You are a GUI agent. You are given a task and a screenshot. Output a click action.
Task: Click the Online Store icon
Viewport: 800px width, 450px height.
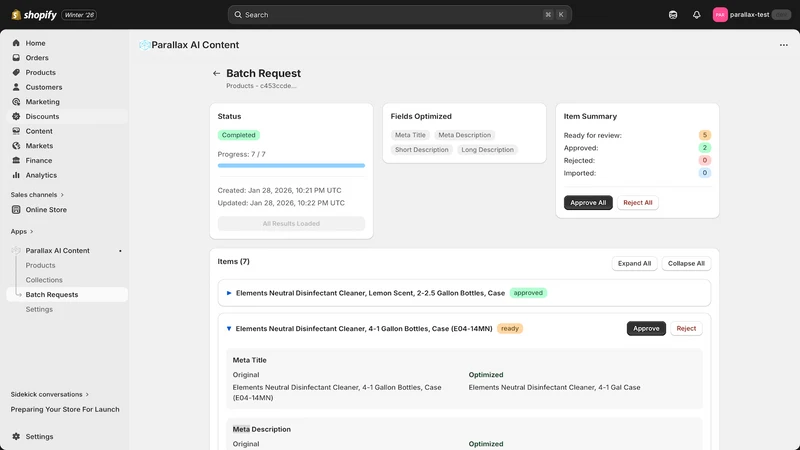pyautogui.click(x=16, y=210)
